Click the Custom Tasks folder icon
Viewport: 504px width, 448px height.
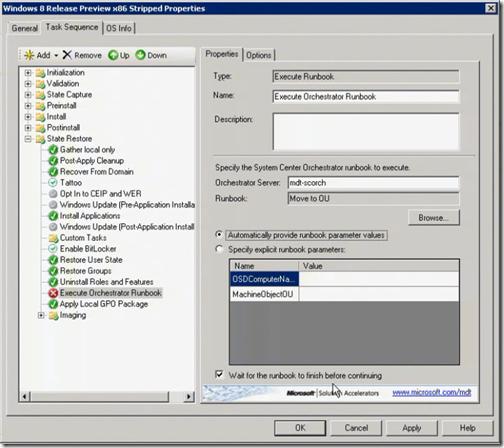[53, 238]
